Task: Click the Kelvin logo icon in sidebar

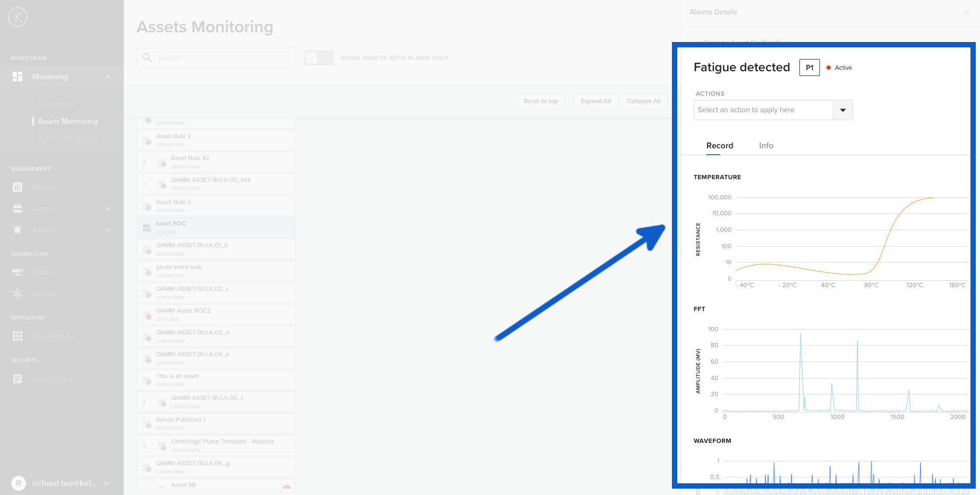Action: (18, 17)
